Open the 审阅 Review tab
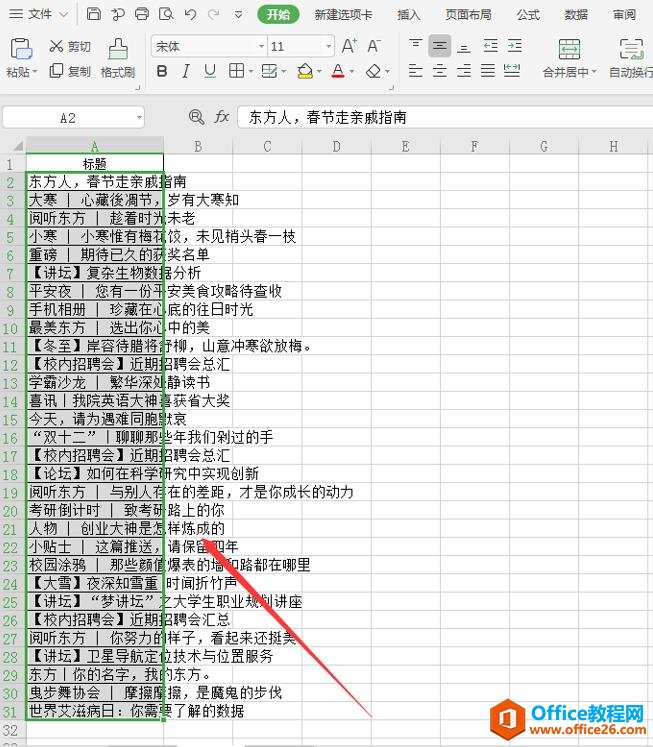 tap(624, 14)
